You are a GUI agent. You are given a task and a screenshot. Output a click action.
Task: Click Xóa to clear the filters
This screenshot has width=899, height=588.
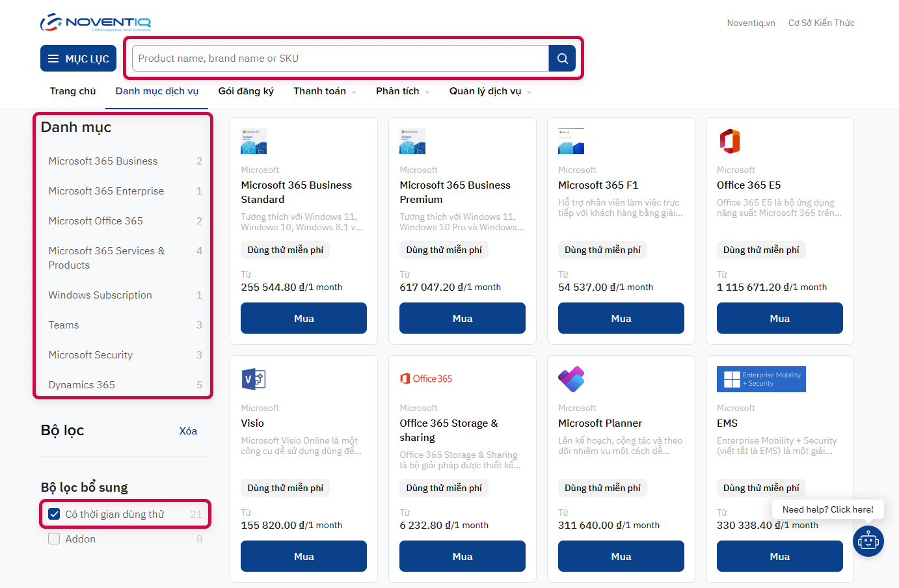point(188,431)
